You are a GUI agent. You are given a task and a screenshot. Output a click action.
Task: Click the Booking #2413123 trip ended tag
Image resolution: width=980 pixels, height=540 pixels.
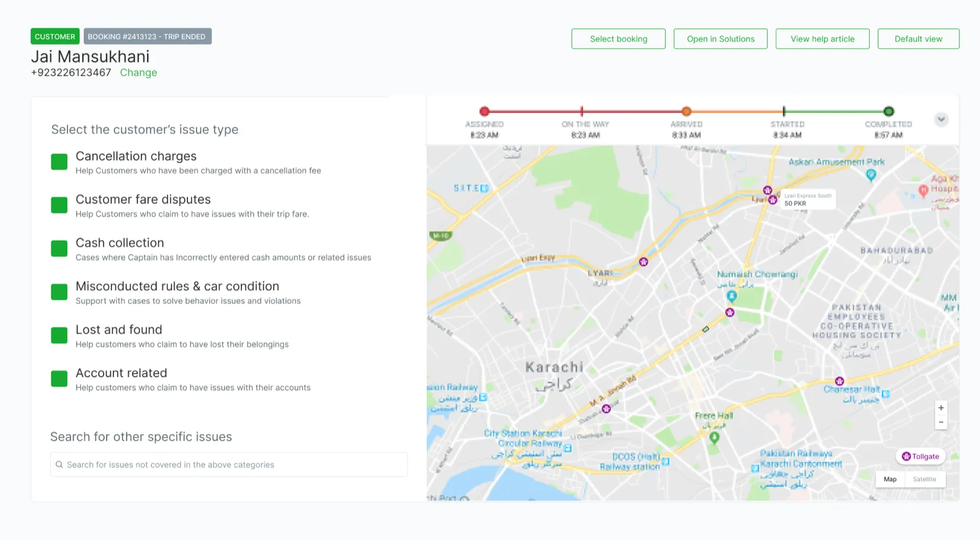click(148, 36)
